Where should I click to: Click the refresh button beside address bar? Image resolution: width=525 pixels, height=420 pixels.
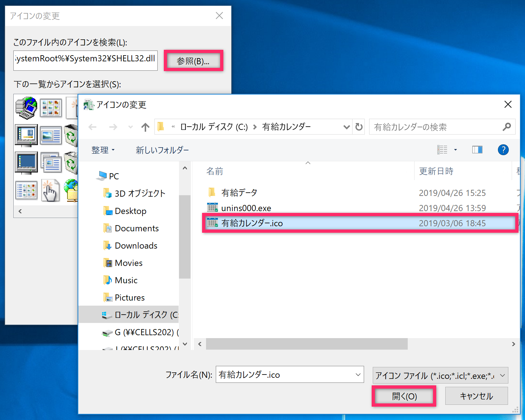tap(359, 127)
